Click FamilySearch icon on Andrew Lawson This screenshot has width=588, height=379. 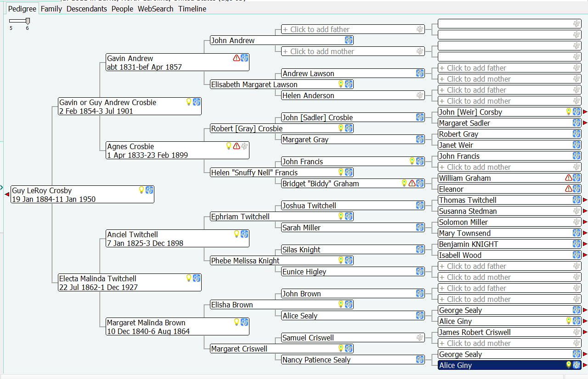pyautogui.click(x=420, y=73)
